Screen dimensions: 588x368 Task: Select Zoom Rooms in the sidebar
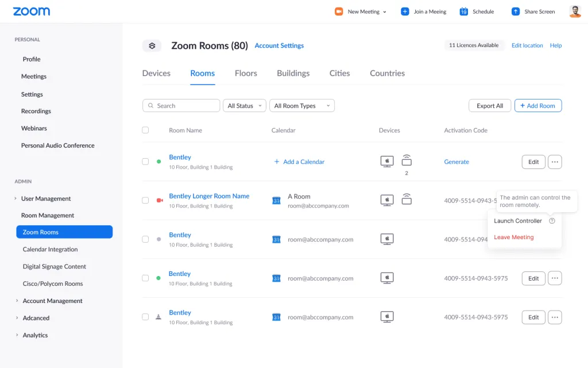click(x=64, y=232)
